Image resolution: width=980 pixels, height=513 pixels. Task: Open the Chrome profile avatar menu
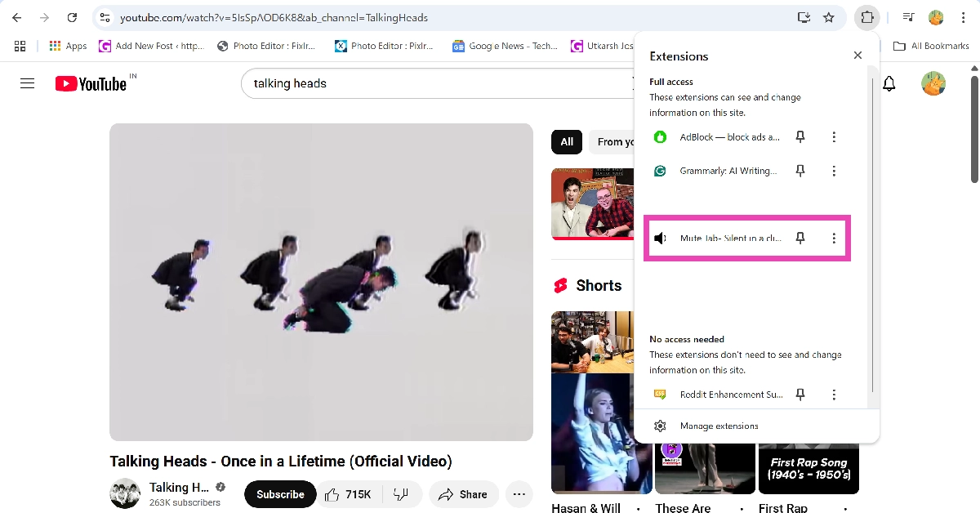[x=935, y=17]
